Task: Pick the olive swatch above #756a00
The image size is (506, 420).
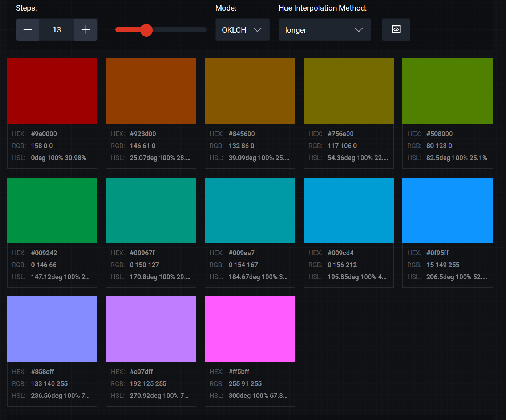Action: (349, 91)
